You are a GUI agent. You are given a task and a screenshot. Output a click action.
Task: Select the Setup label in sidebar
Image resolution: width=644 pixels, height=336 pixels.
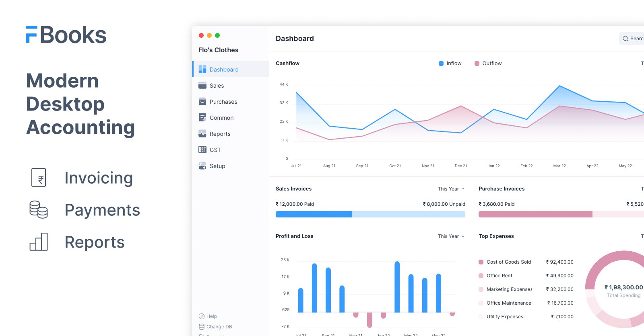click(217, 166)
